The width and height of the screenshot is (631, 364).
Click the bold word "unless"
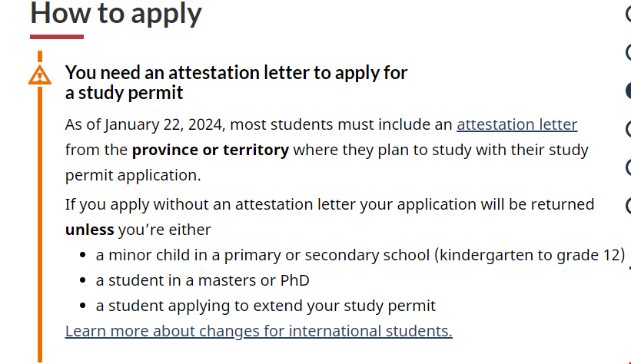click(89, 230)
